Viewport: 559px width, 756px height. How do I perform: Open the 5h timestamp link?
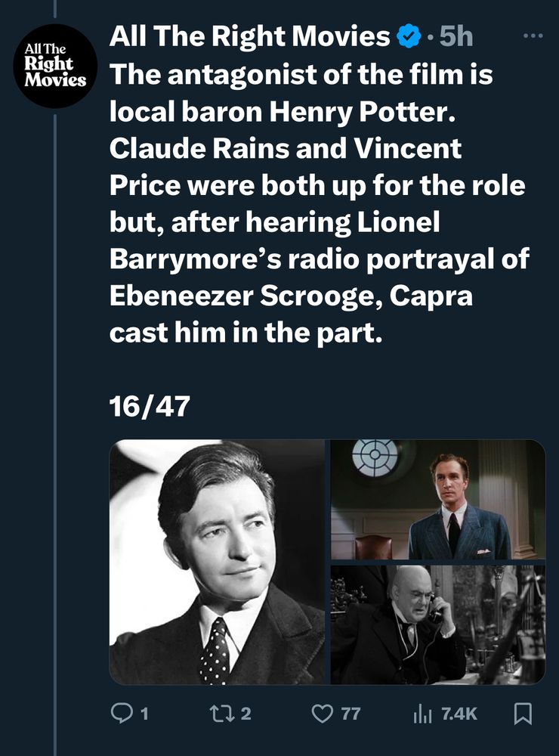456,36
